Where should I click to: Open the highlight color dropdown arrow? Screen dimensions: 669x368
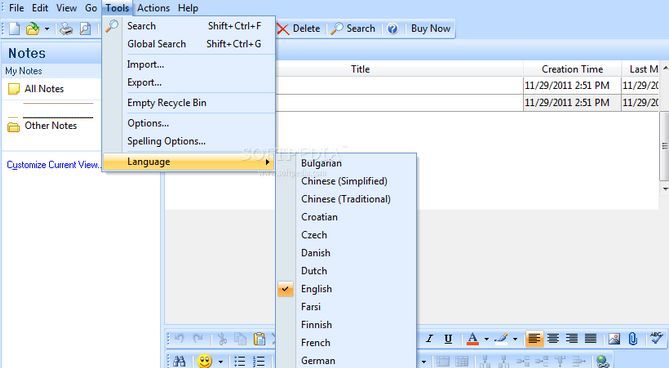[515, 339]
